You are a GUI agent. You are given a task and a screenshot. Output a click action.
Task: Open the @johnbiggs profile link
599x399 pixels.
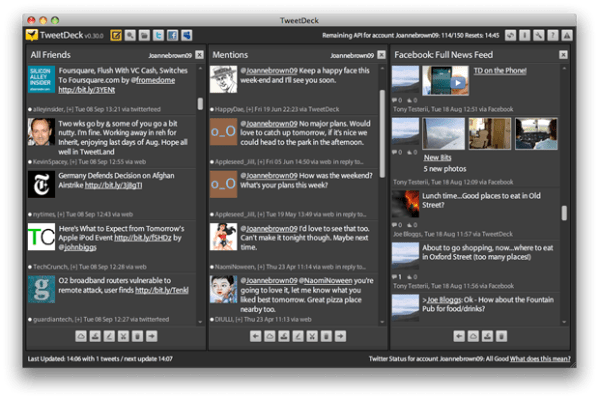pos(78,247)
